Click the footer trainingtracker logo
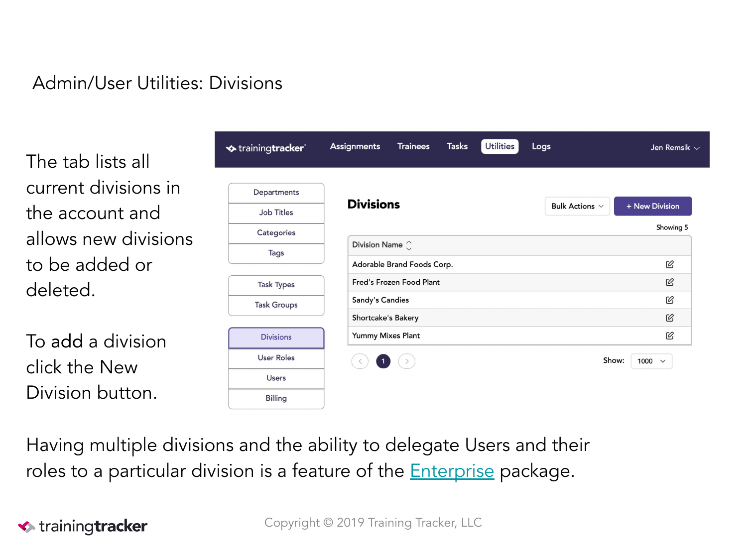This screenshot has height=560, width=747. click(83, 526)
